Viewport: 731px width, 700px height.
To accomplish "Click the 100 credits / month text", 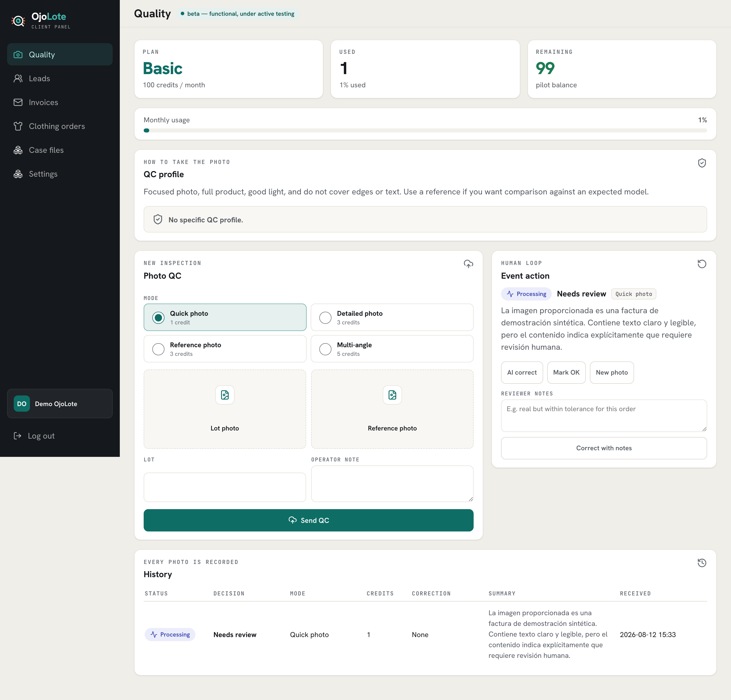I will (x=174, y=85).
